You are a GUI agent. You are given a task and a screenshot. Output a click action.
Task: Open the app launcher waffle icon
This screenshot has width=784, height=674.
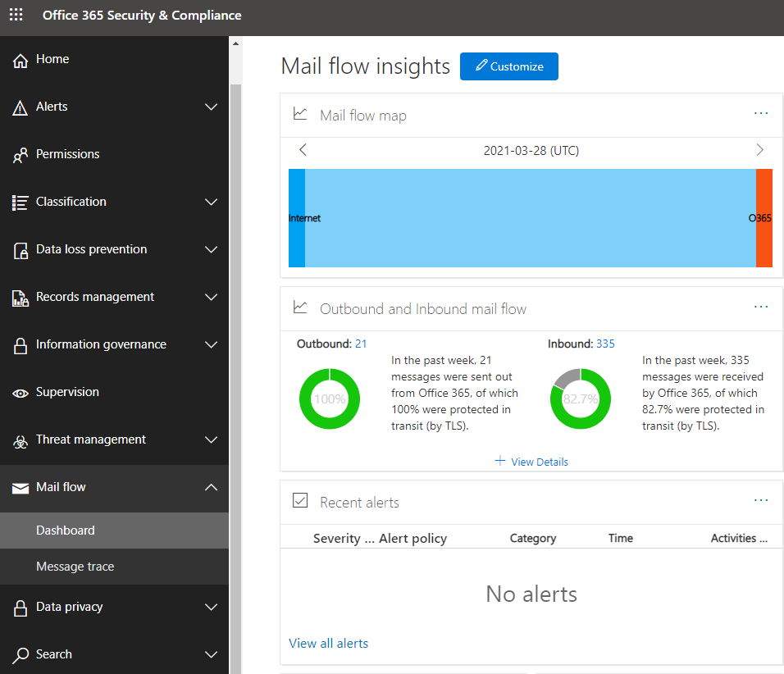pos(16,15)
